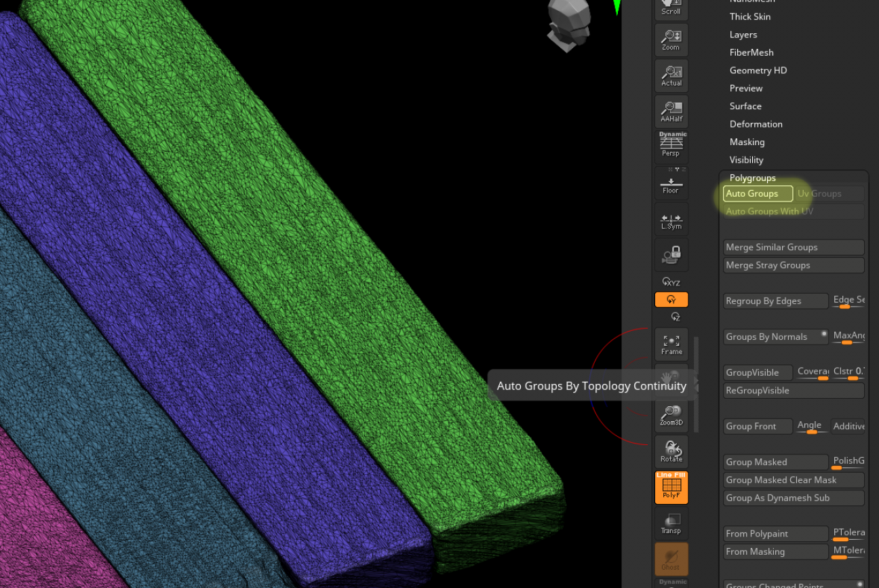The height and width of the screenshot is (588, 879).
Task: Click the GroupVisible button
Action: [758, 372]
